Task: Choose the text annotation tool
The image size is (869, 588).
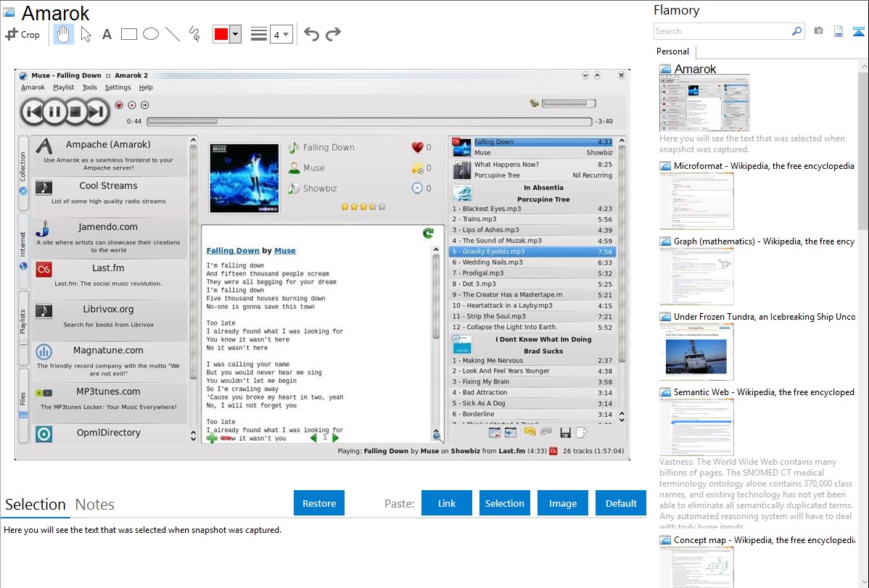Action: 107,34
